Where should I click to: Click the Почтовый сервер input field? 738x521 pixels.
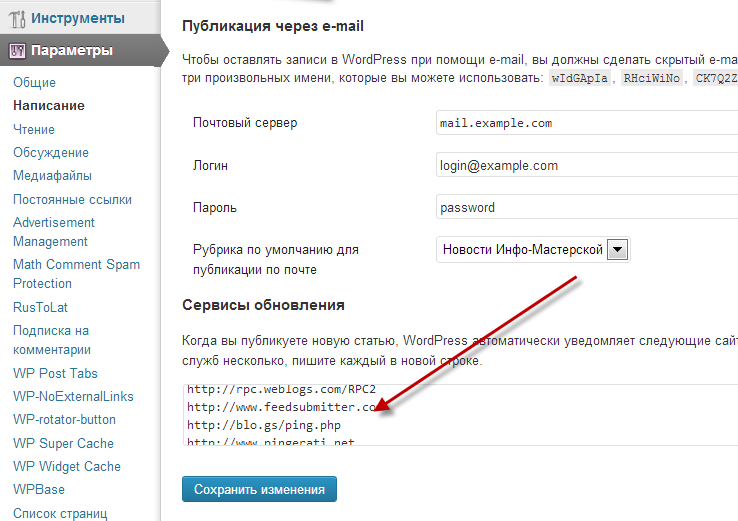click(586, 123)
